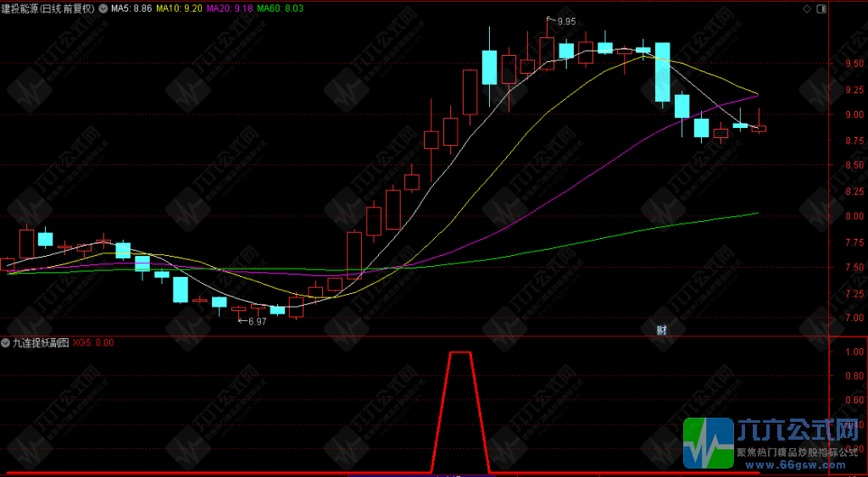Expand the 九连捉妖副图 indicator dropdown arrow
The image size is (868, 477).
(x=7, y=342)
